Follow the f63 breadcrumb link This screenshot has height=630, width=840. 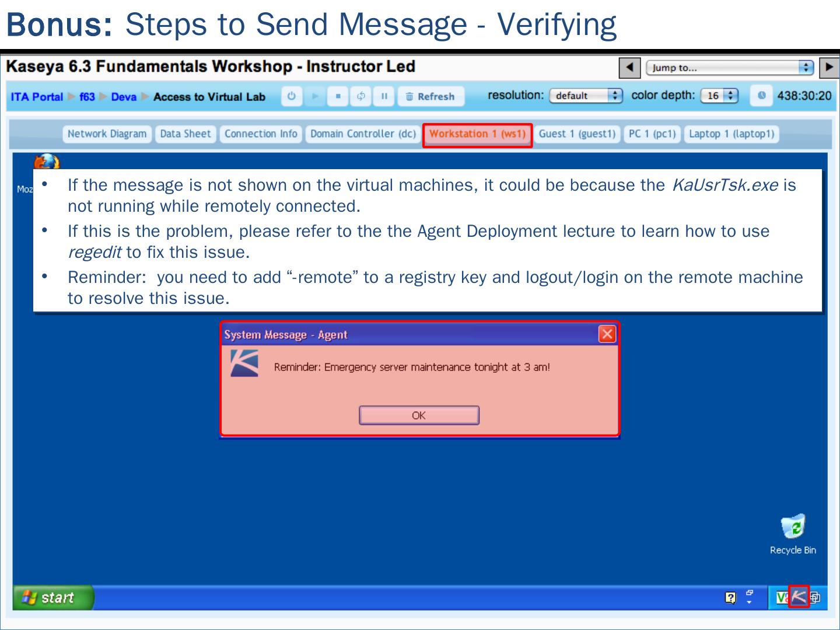[87, 97]
